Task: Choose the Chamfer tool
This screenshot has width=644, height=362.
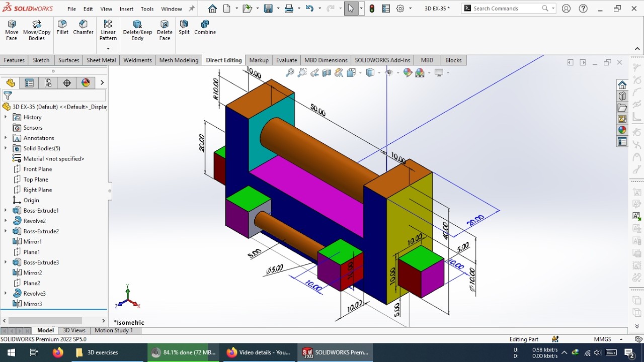Action: [83, 27]
